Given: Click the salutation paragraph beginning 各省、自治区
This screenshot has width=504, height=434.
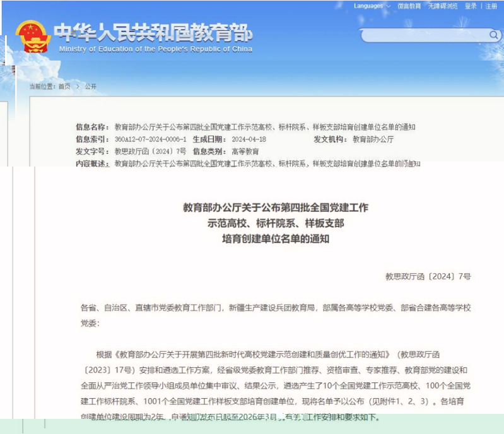Looking at the screenshot, I should pos(276,315).
